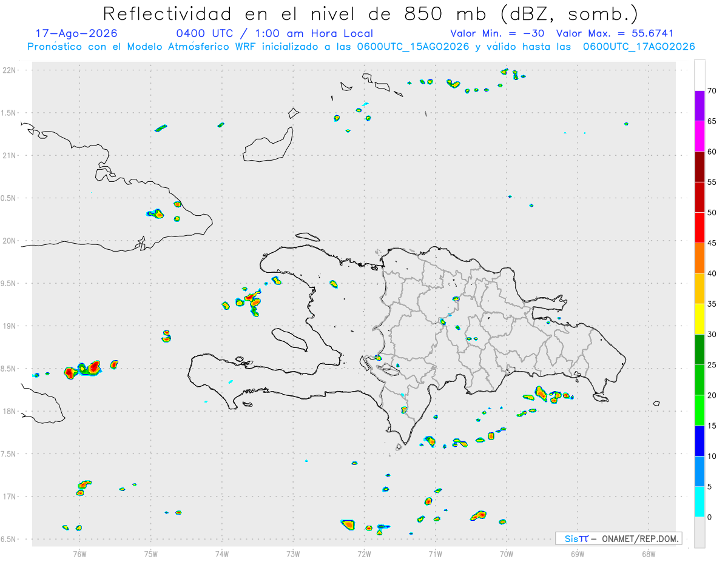
Task: Click the magenta 60–65 dBZ colorbar segment
Action: 699,136
